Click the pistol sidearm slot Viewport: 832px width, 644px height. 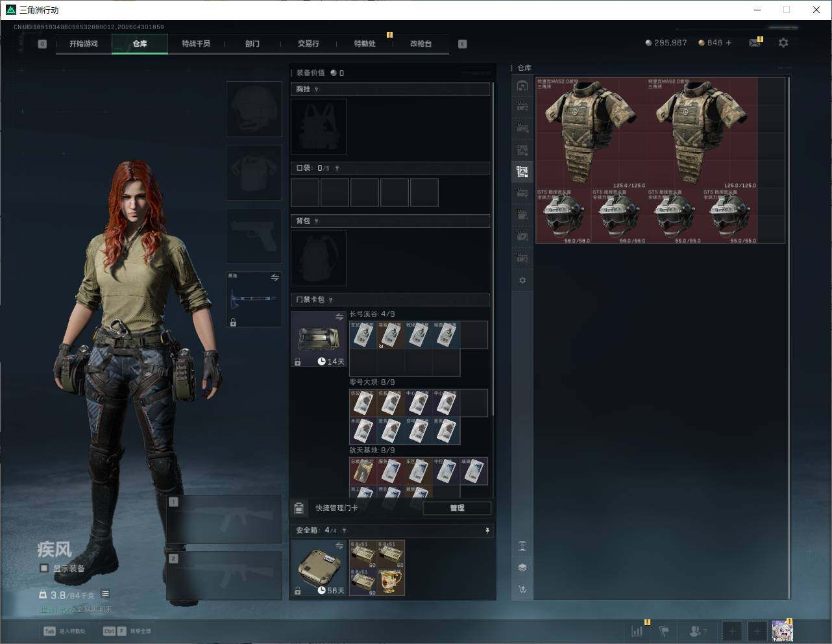click(x=254, y=236)
